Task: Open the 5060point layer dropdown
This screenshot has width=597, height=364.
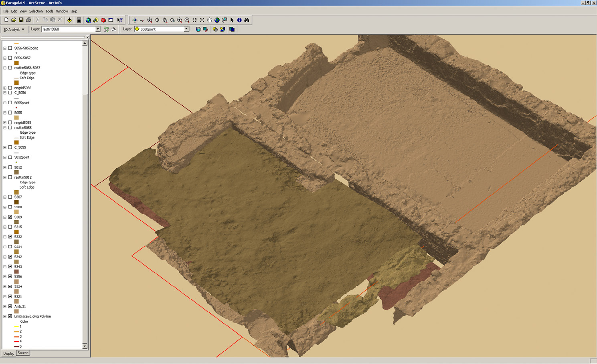Action: pos(186,29)
